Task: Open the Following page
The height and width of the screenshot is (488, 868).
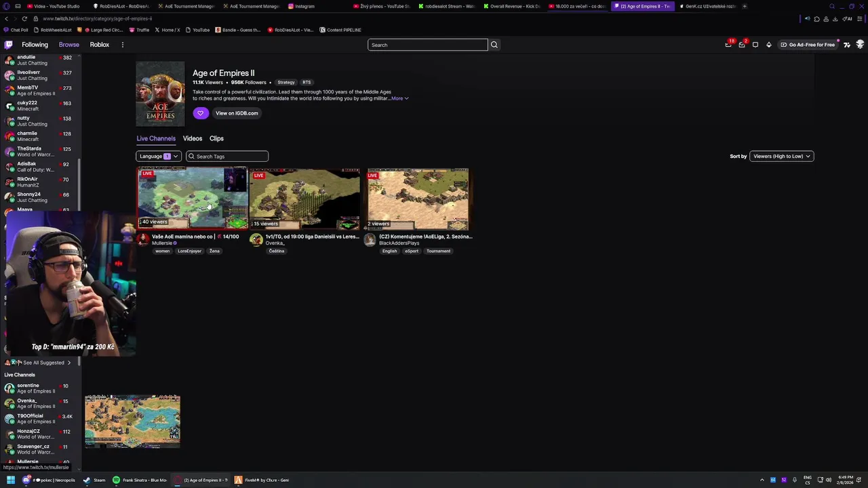Action: (x=35, y=45)
